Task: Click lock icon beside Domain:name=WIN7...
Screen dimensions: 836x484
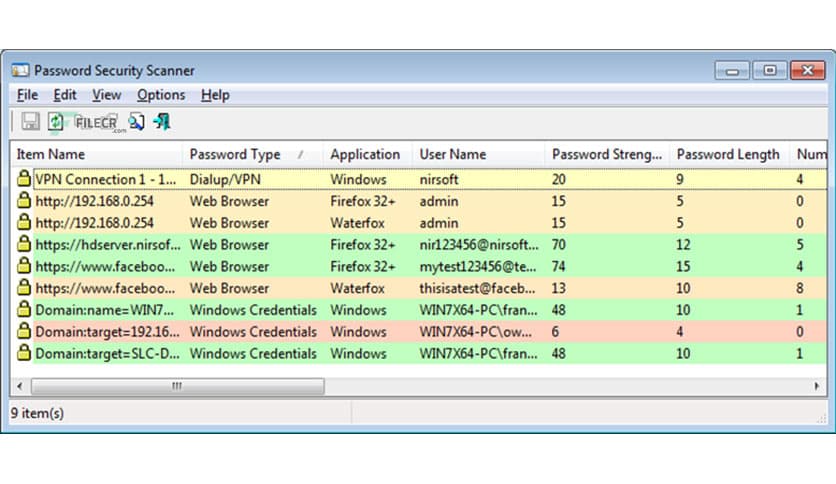Action: pos(23,310)
